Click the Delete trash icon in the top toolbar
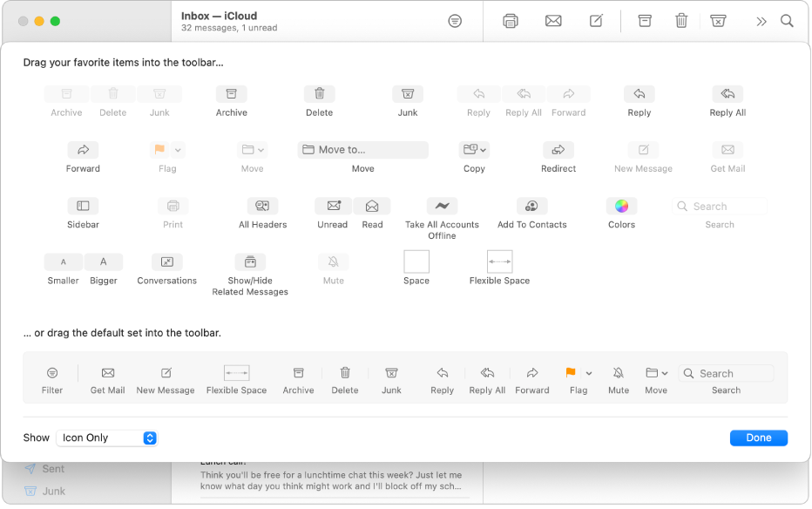 [681, 20]
